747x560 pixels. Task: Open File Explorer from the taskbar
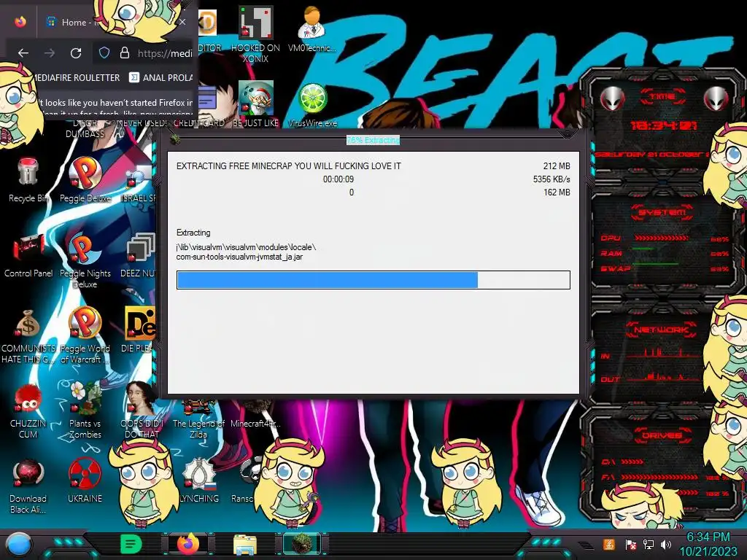(245, 544)
